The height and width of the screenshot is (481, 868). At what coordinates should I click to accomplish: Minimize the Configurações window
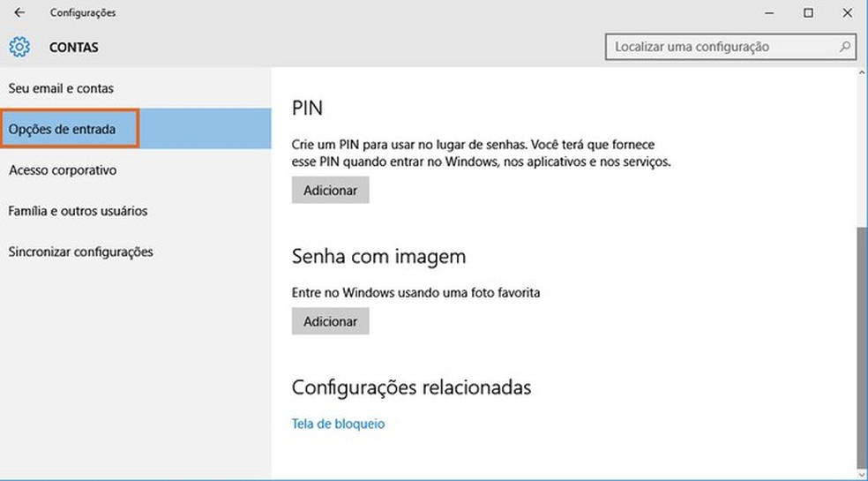click(768, 13)
